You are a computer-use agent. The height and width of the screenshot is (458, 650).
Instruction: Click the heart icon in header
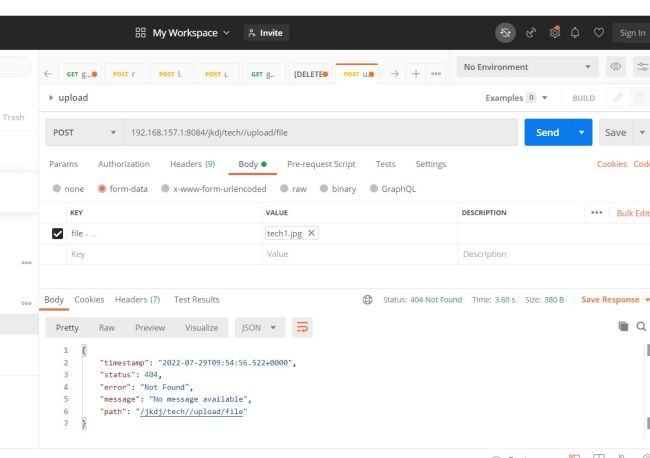(x=599, y=32)
